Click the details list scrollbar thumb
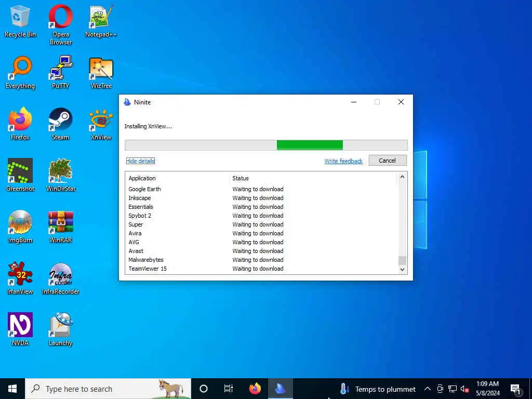This screenshot has width=532, height=399. tap(402, 260)
